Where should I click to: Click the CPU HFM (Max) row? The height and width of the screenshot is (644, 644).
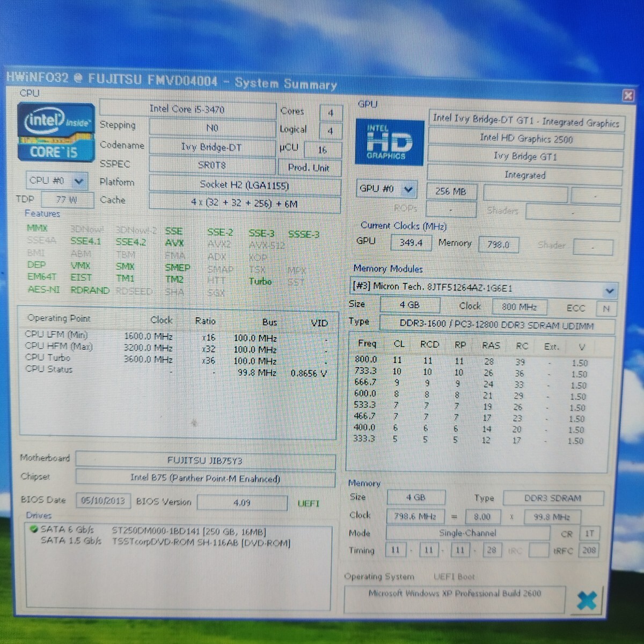(x=176, y=348)
